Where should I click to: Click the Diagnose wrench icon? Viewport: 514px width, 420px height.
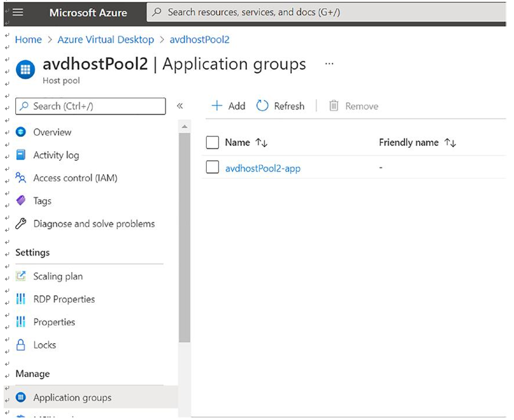[21, 223]
